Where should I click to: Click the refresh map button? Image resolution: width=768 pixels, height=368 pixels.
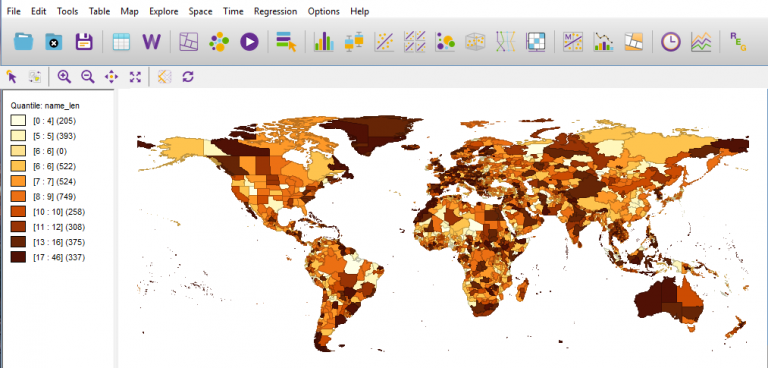click(188, 76)
